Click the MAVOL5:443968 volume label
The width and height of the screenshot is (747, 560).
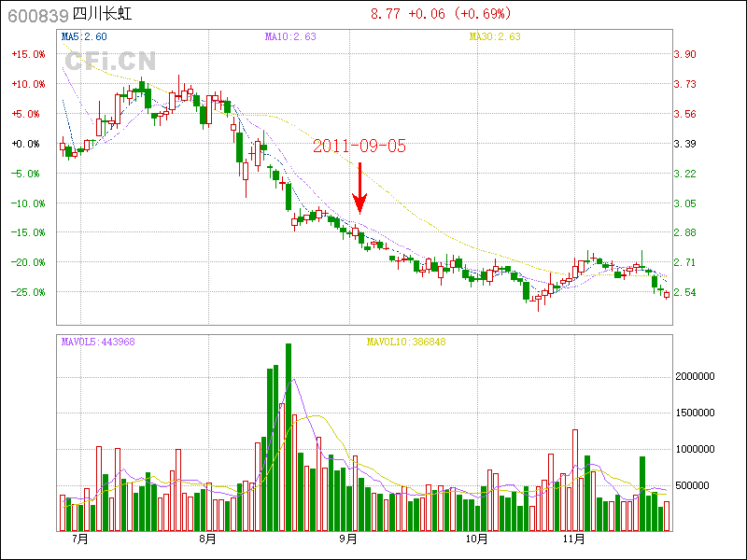(x=98, y=342)
